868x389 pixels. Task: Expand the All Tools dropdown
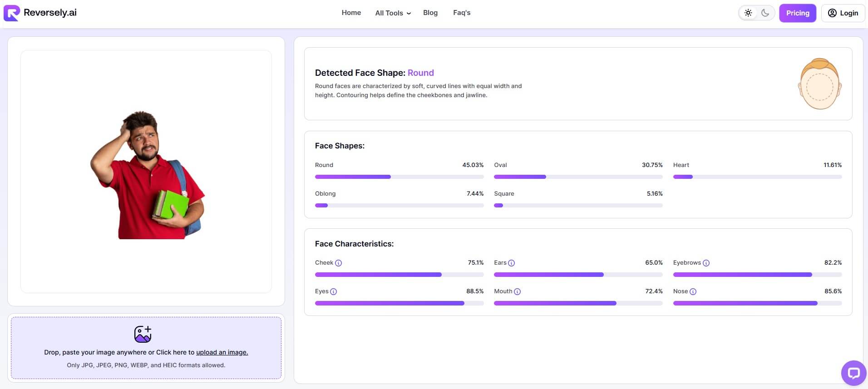click(393, 13)
